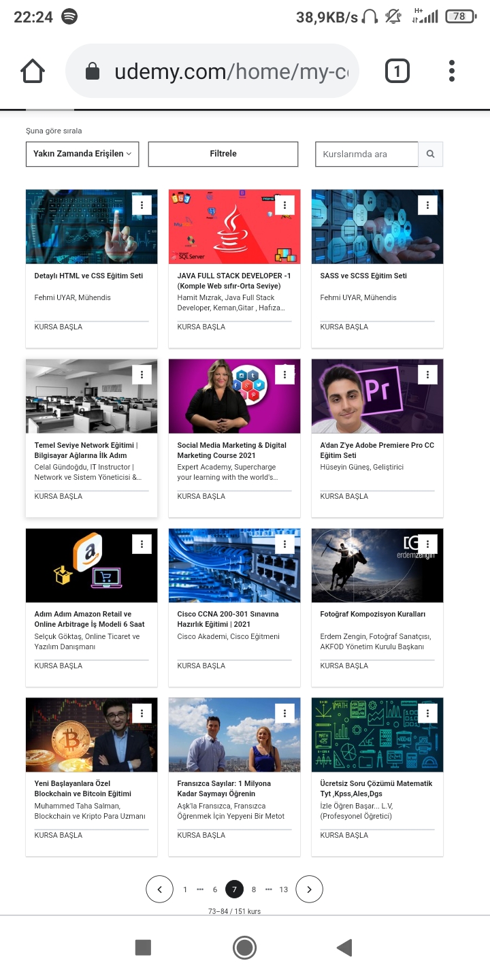Focus the Kurslarımda ara search field

(x=367, y=154)
